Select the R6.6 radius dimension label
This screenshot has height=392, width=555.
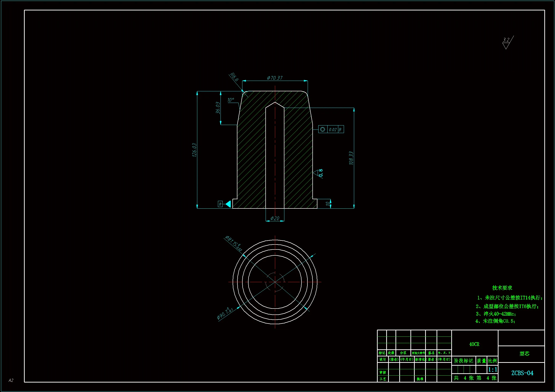click(234, 77)
